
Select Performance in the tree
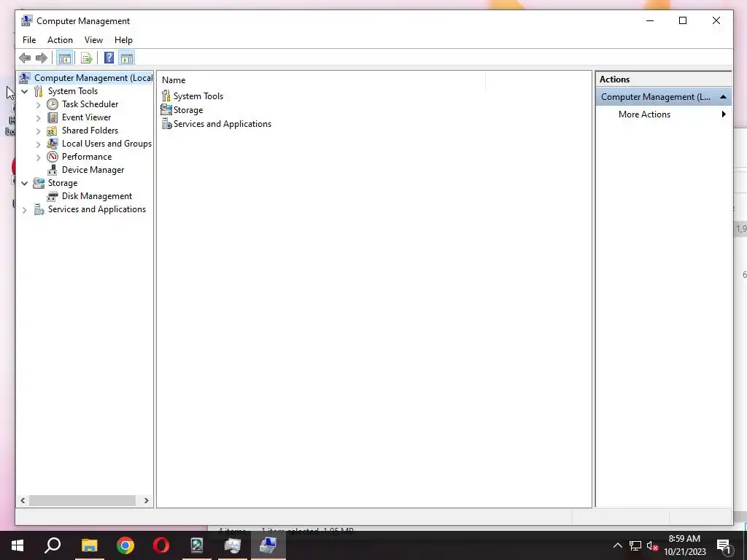coord(87,157)
